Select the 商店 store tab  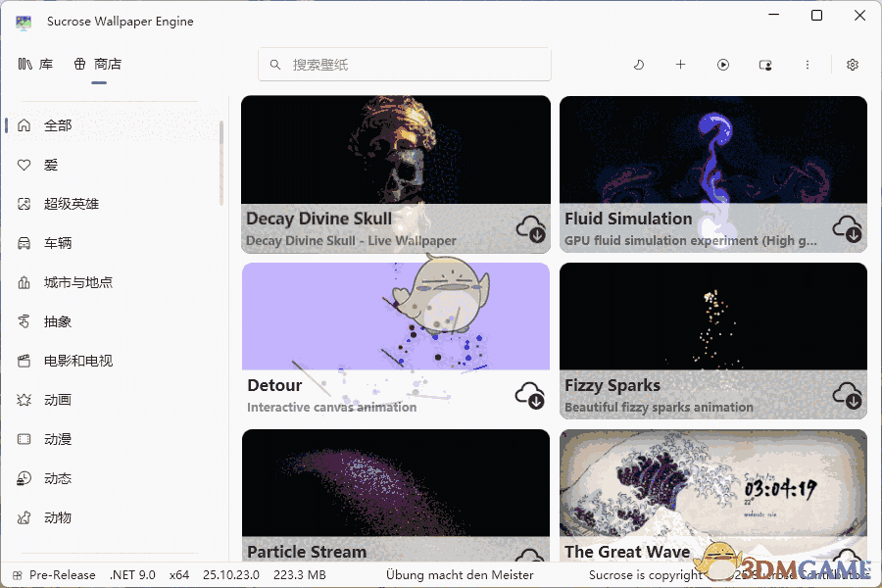coord(96,64)
